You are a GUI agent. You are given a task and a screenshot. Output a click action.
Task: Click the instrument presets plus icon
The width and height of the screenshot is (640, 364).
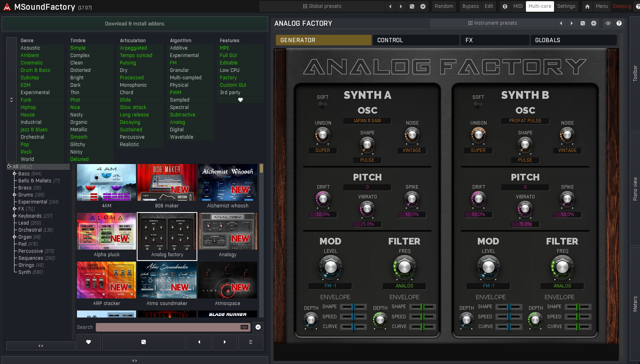pos(594,23)
